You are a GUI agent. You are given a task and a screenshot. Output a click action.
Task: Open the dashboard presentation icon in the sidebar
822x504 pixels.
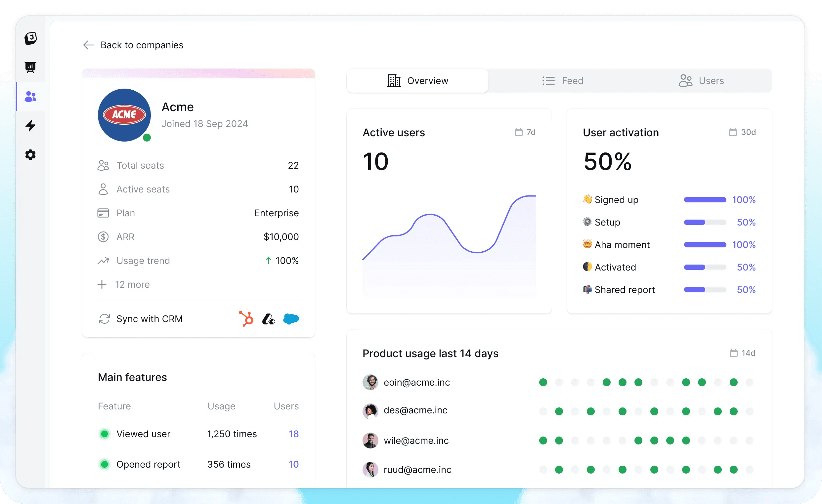click(30, 67)
